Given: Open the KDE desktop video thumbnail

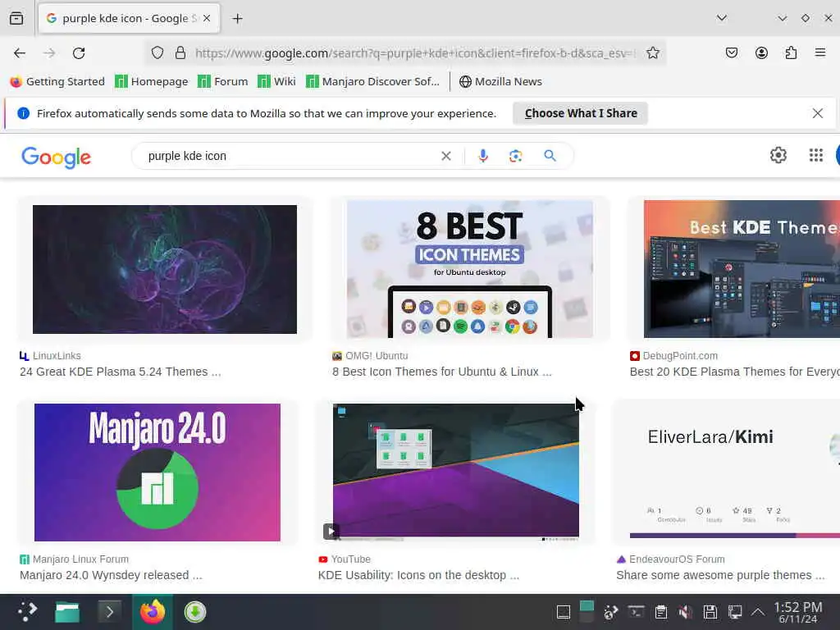Looking at the screenshot, I should pyautogui.click(x=456, y=472).
